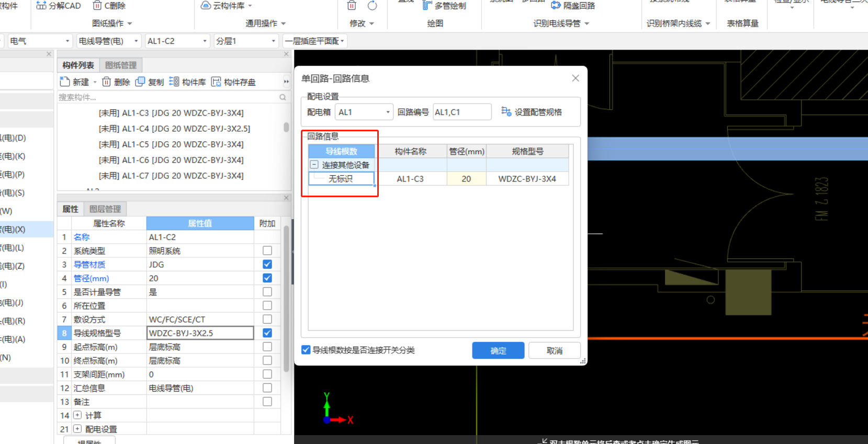Open 识别桥架内线缆 group menu
The width and height of the screenshot is (868, 444).
point(678,24)
